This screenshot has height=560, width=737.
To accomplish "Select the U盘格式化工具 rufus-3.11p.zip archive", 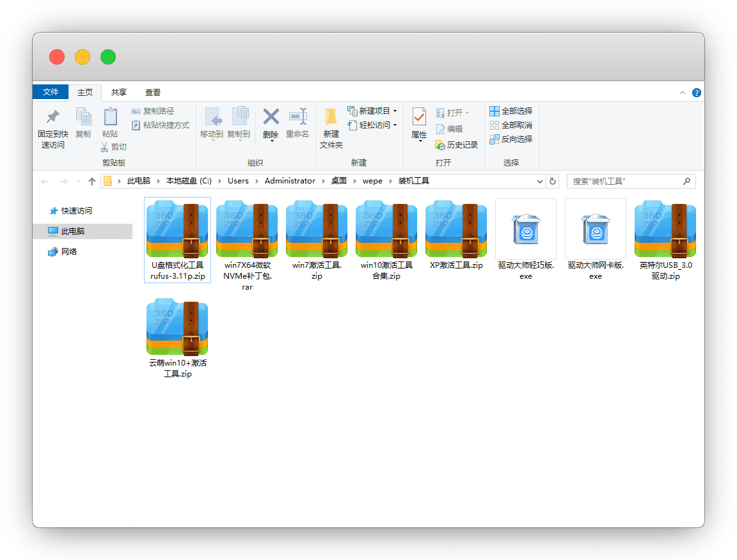I will point(177,229).
